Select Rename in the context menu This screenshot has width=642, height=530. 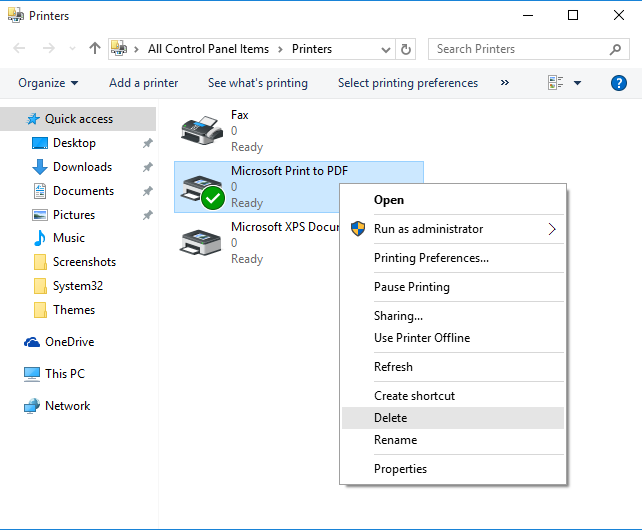click(x=453, y=440)
